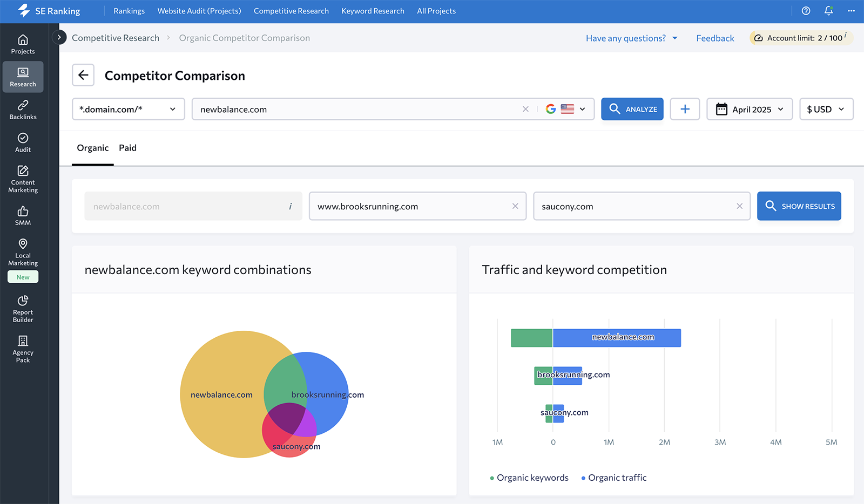
Task: Remove saucony.com competitor
Action: point(739,206)
